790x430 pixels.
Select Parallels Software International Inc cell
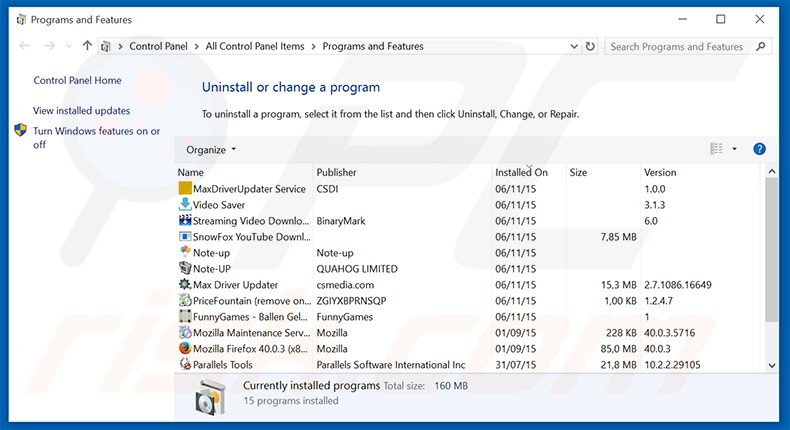tap(390, 364)
